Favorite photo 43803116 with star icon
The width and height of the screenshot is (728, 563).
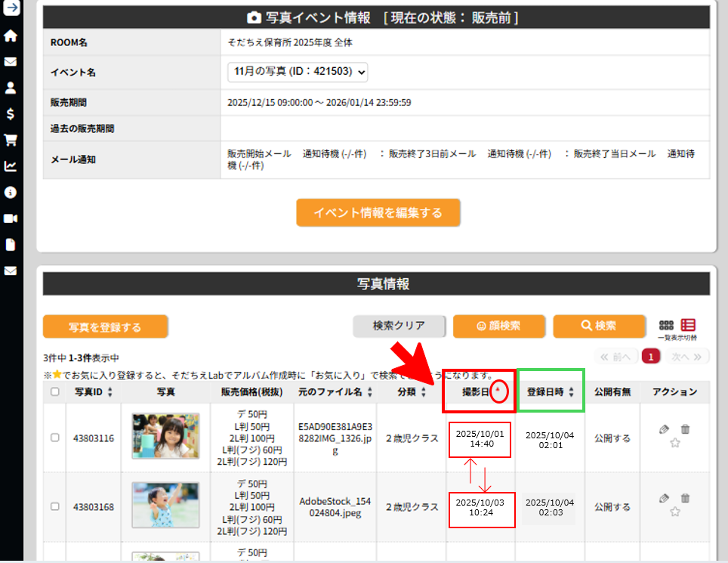coord(674,444)
